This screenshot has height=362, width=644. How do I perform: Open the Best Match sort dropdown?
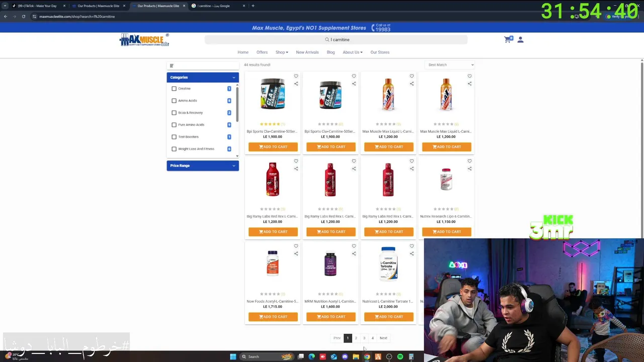pos(450,65)
